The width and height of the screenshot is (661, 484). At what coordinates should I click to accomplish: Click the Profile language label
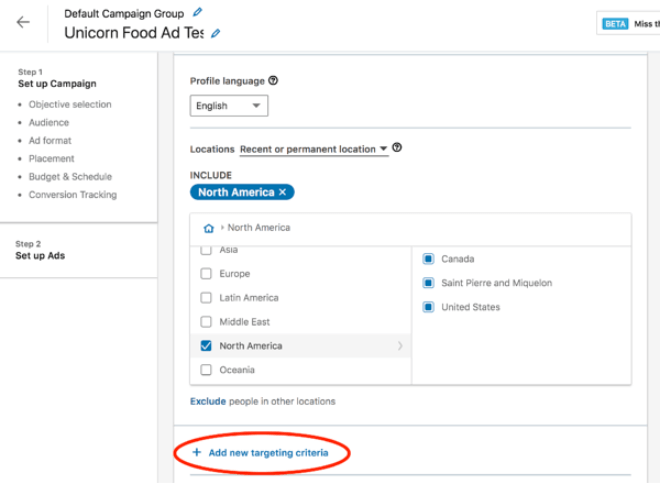227,81
